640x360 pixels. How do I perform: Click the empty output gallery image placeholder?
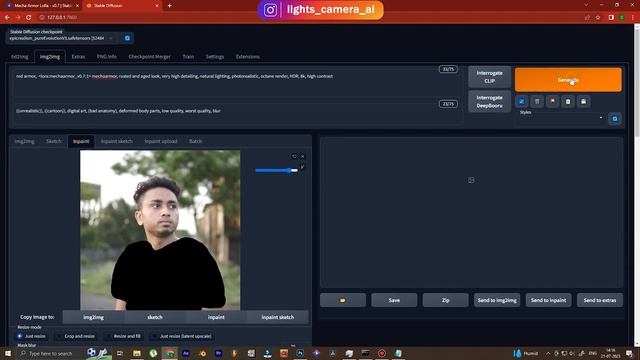[471, 180]
